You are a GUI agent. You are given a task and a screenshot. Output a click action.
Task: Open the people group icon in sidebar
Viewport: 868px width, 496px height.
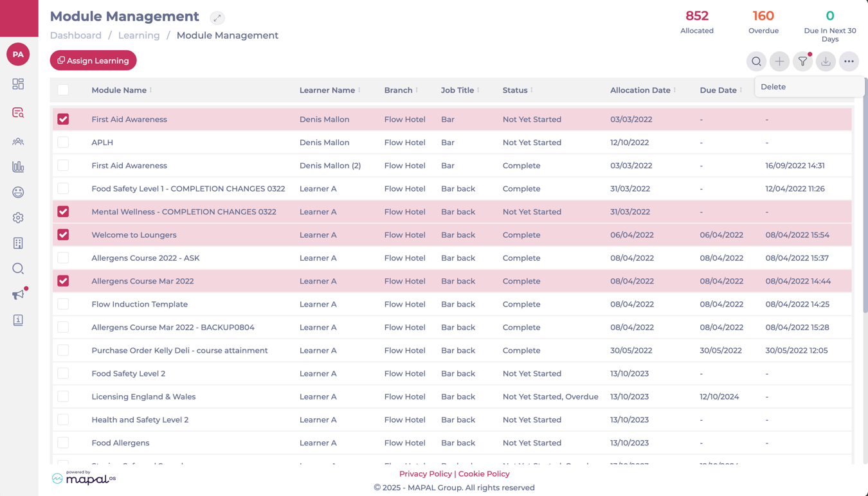18,141
